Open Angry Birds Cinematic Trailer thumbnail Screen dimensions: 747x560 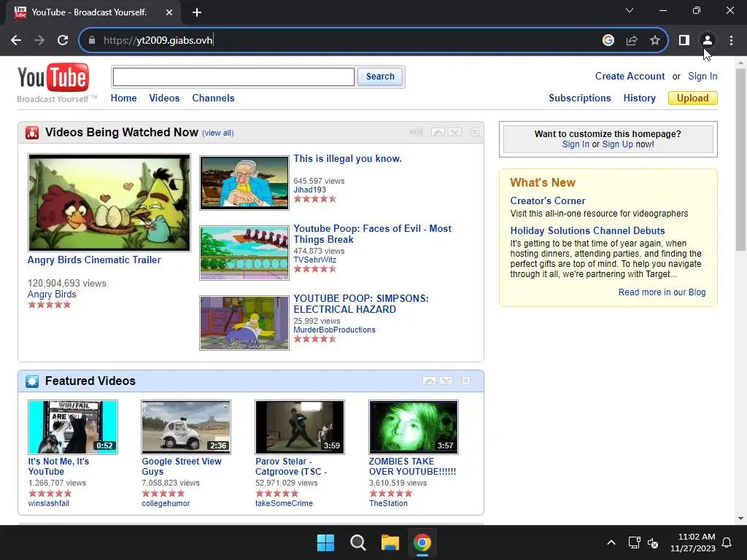[109, 203]
